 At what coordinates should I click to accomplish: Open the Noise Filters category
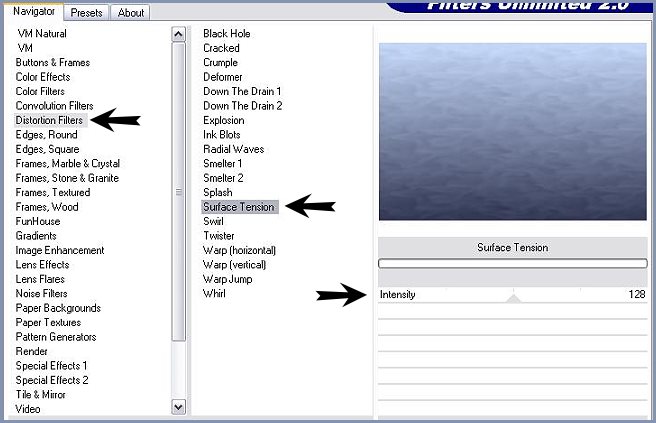pyautogui.click(x=41, y=294)
